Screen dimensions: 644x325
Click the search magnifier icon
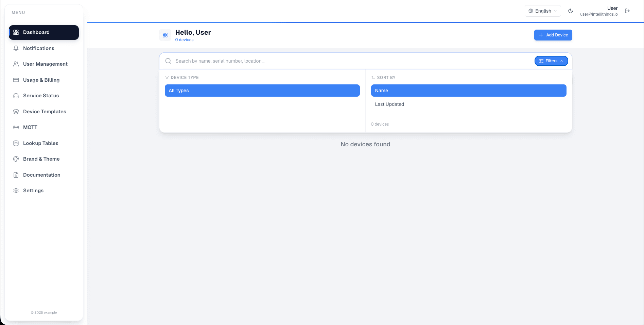click(168, 61)
